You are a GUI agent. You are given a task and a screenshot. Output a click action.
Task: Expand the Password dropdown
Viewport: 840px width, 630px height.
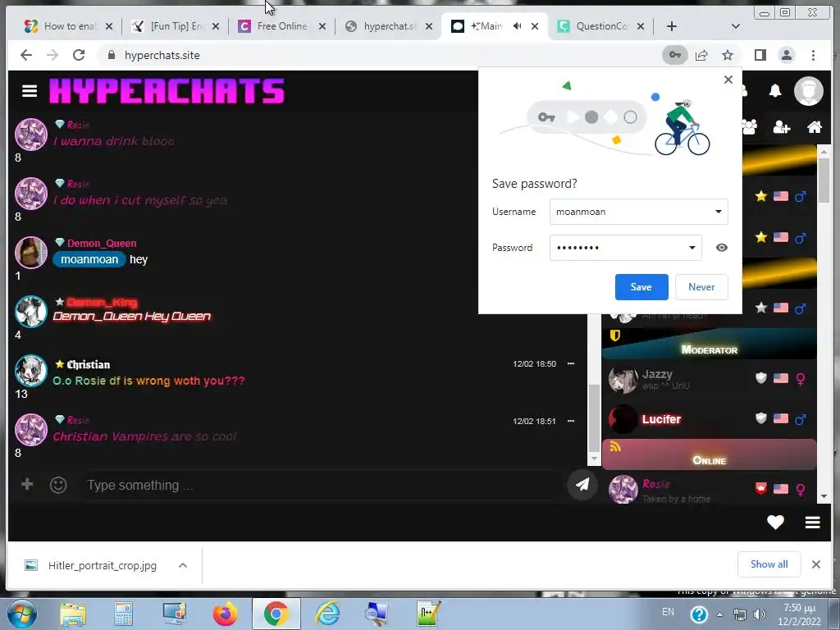point(692,248)
